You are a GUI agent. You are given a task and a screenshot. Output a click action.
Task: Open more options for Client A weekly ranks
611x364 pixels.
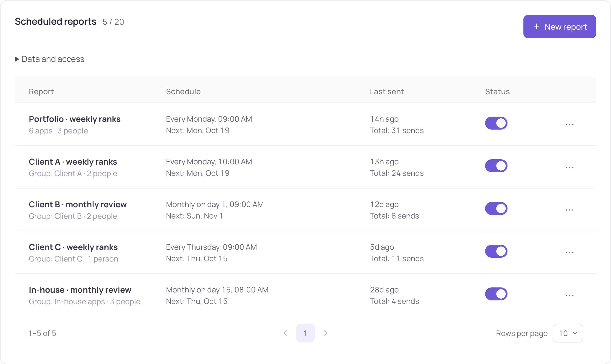coord(569,167)
